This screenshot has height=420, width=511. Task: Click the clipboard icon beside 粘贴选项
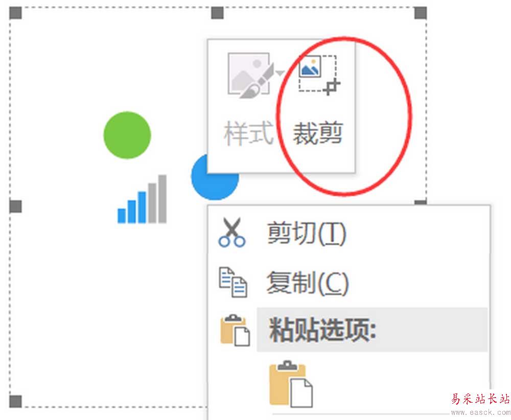click(235, 330)
